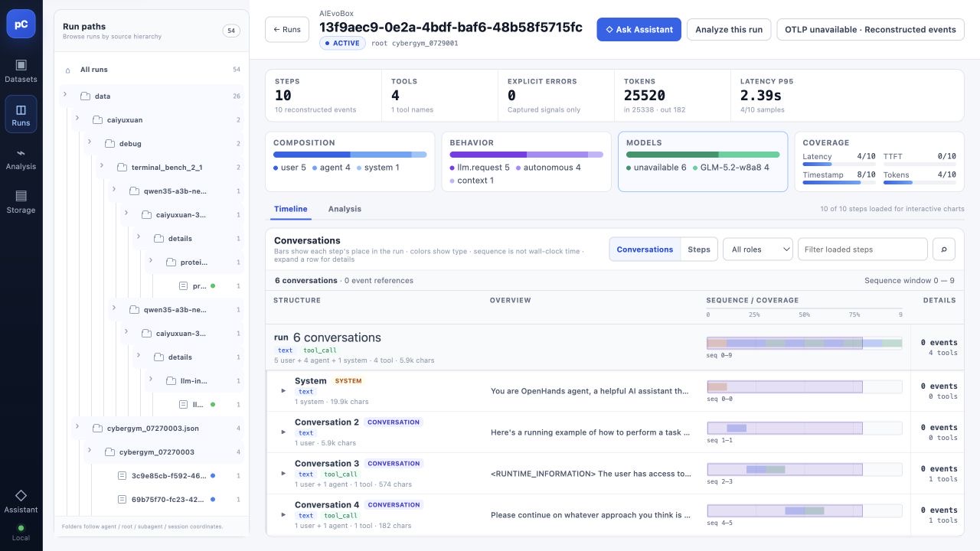Click the Composition color bar

350,155
